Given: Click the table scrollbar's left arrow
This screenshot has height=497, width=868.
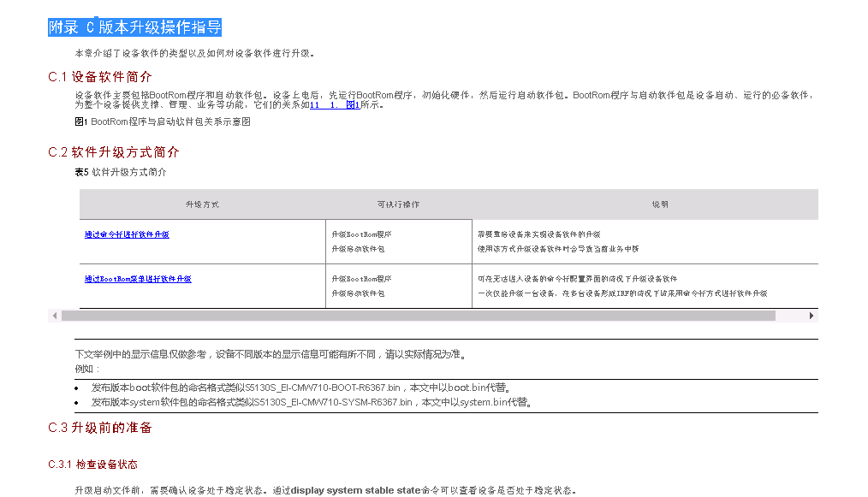Looking at the screenshot, I should tap(54, 316).
